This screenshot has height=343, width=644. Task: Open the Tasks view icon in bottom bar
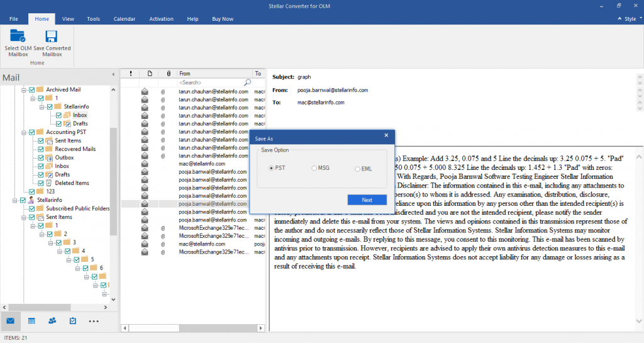(73, 321)
